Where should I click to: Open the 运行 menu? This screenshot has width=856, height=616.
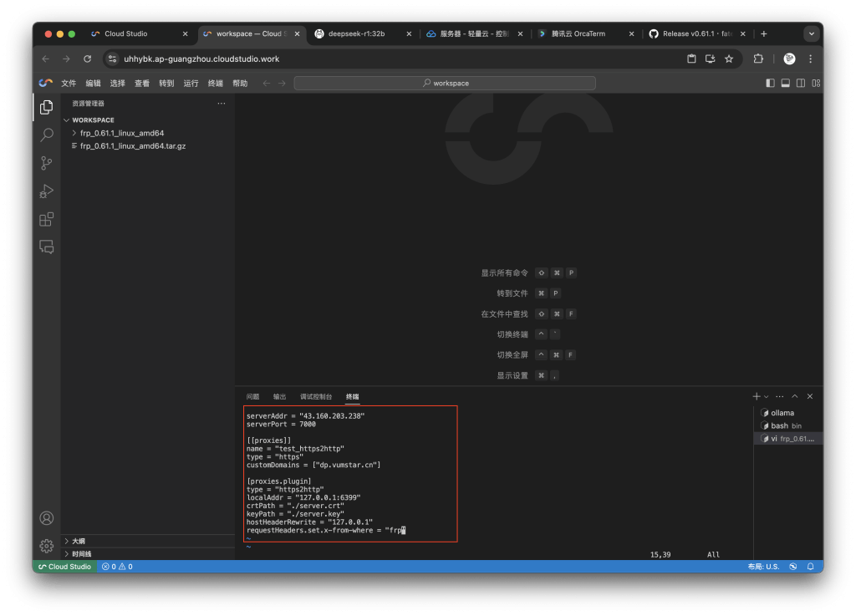click(191, 83)
